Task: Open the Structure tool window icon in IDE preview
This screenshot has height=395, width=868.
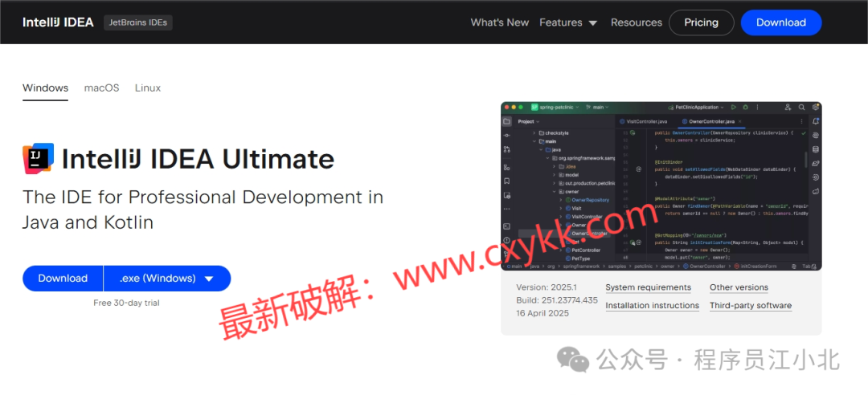Action: pos(506,168)
